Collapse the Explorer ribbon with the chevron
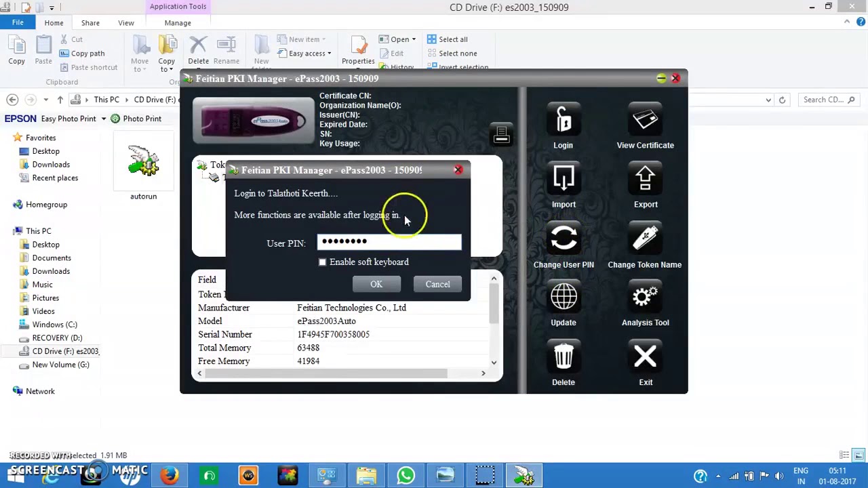 coord(847,22)
